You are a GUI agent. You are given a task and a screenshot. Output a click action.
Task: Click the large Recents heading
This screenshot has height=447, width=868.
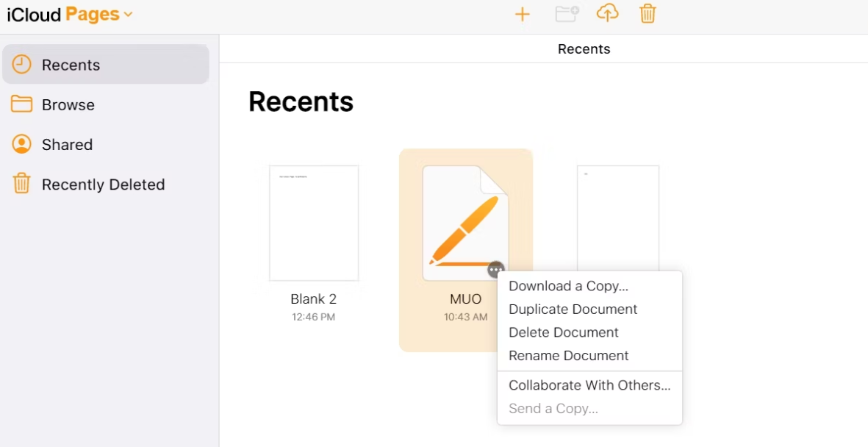point(301,102)
